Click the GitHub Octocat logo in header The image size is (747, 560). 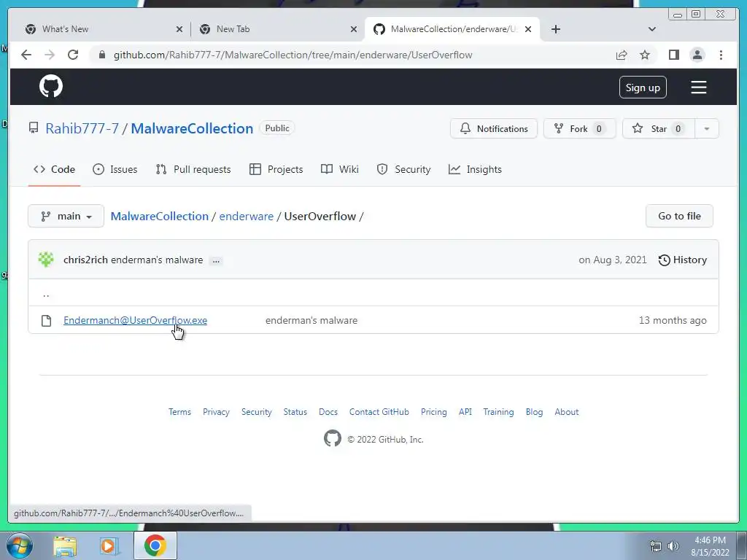(51, 86)
